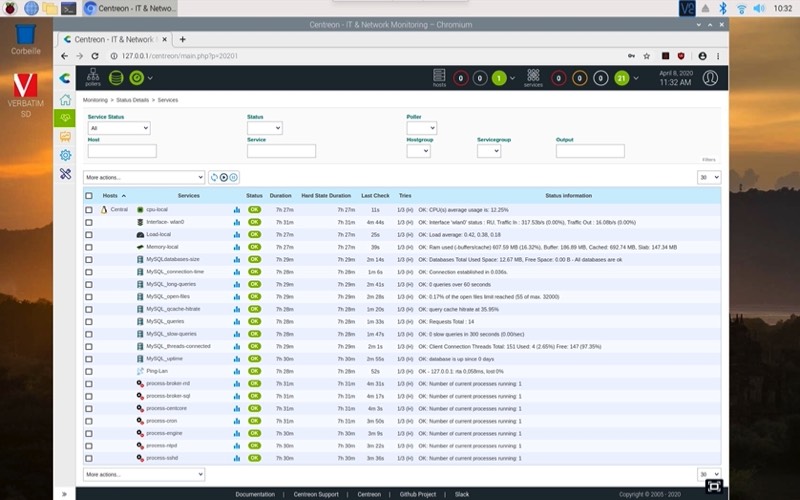This screenshot has height=500, width=800.
Task: Open the Home icon in Centreon sidebar
Action: point(65,100)
